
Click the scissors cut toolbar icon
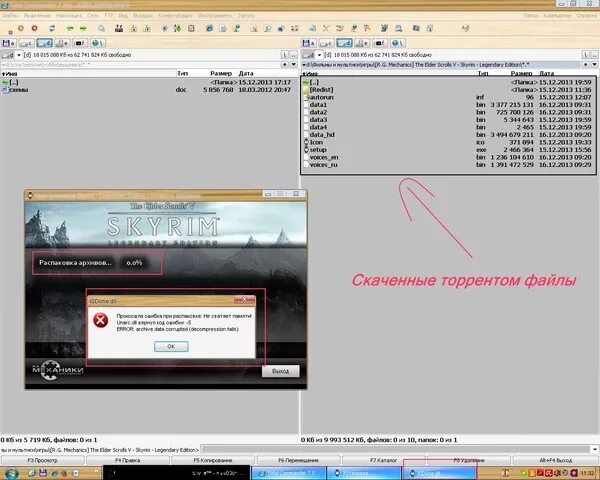[x=326, y=28]
